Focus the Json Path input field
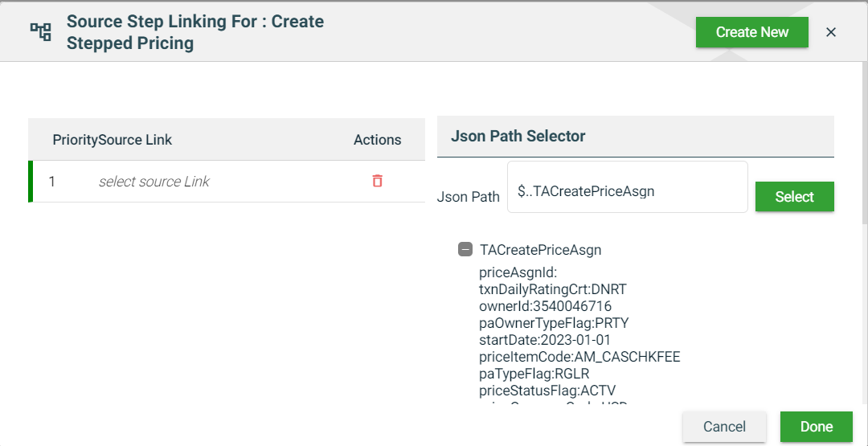 [x=627, y=191]
